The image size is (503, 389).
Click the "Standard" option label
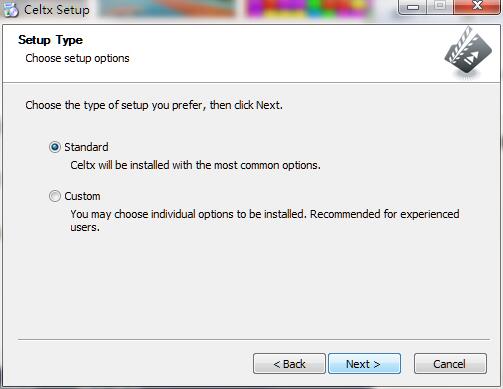click(86, 147)
